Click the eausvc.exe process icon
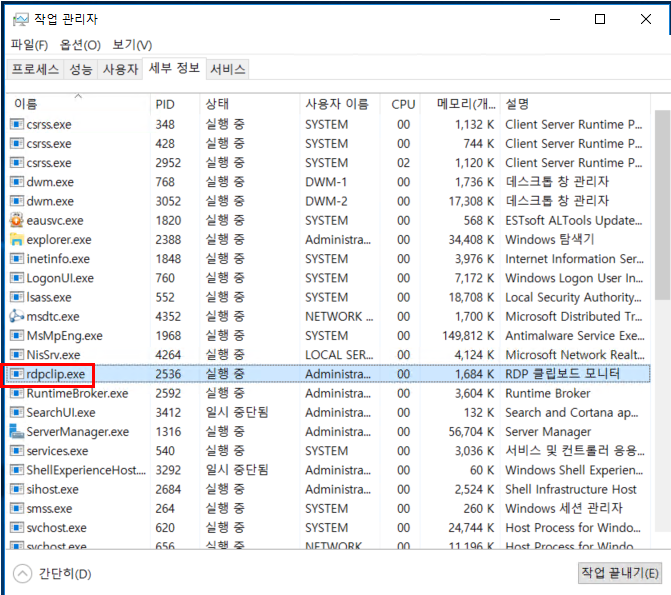Screen dimensions: 671x595 pyautogui.click(x=16, y=220)
